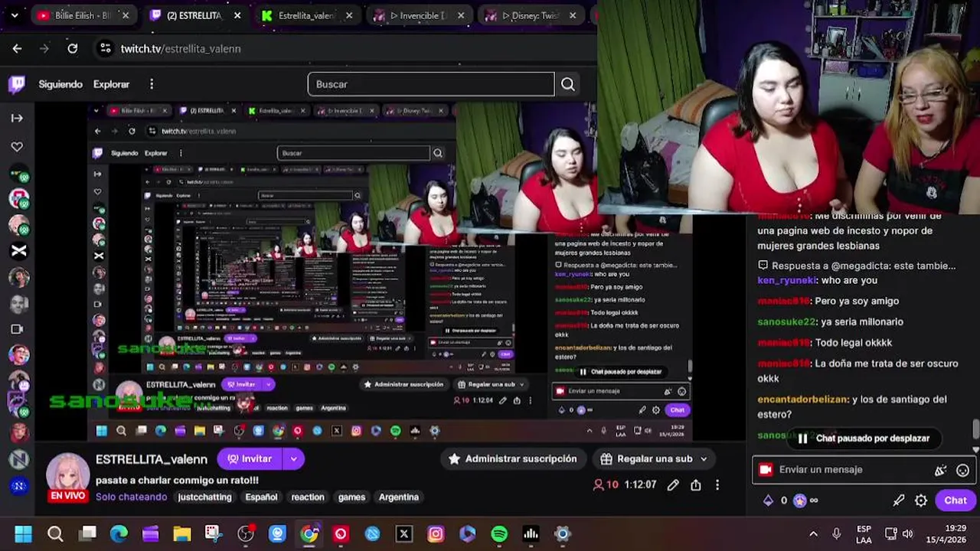
Task: Open the browser tab search dropdown arrow
Action: point(15,15)
